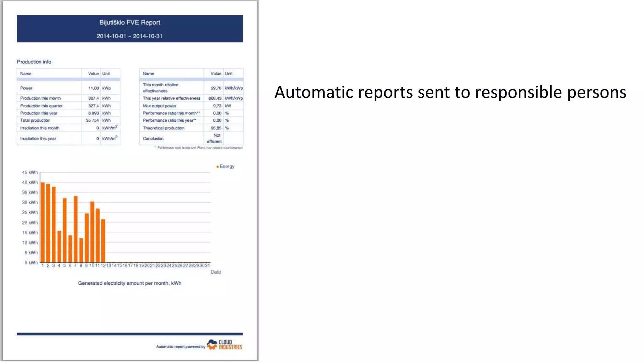Click 'Theoretical production' value 95,85
644x362 pixels.
(216, 128)
